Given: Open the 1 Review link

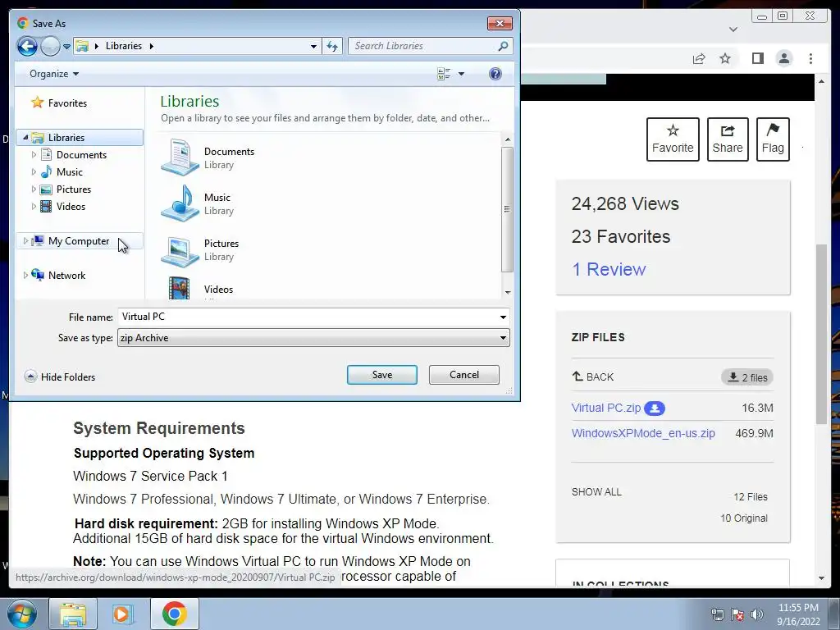Looking at the screenshot, I should click(x=609, y=269).
